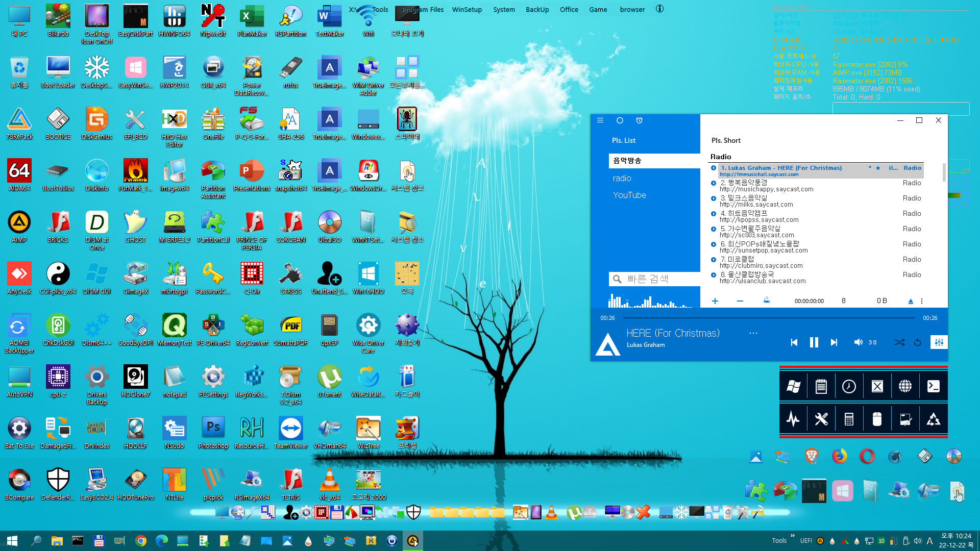Select the 음악방송 playlist
Image resolution: width=980 pixels, height=551 pixels.
coord(654,161)
